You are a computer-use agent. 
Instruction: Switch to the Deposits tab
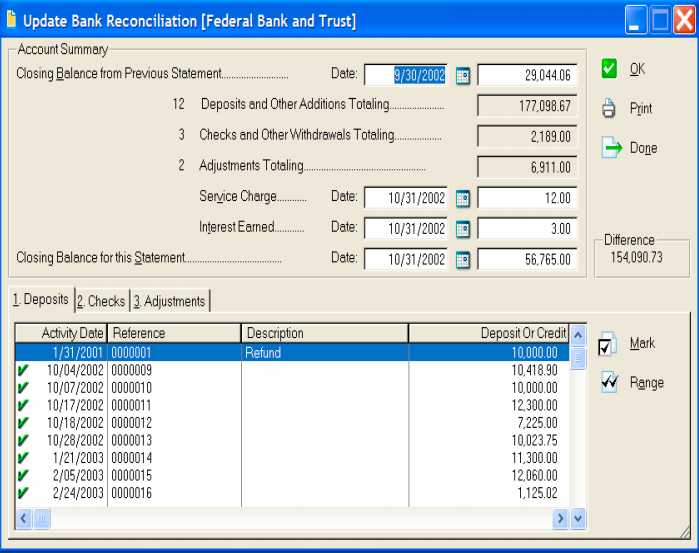[x=41, y=299]
